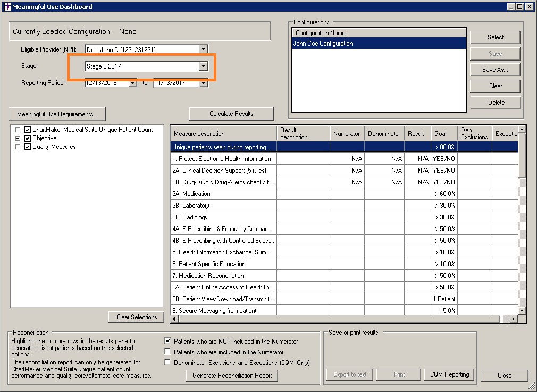
Task: Select row 8B. Patient View/Download/Transmit
Action: tap(344, 299)
